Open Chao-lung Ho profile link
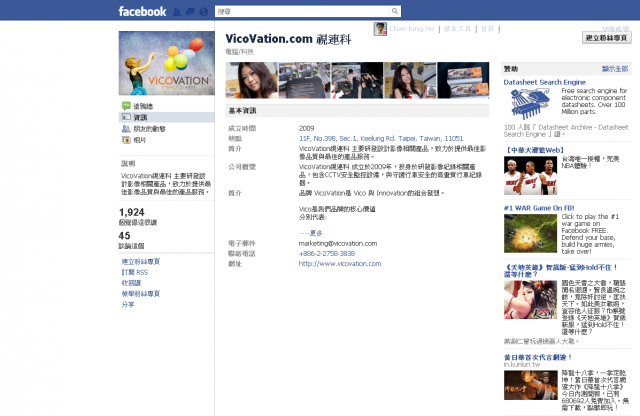This screenshot has height=416, width=640. 412,29
